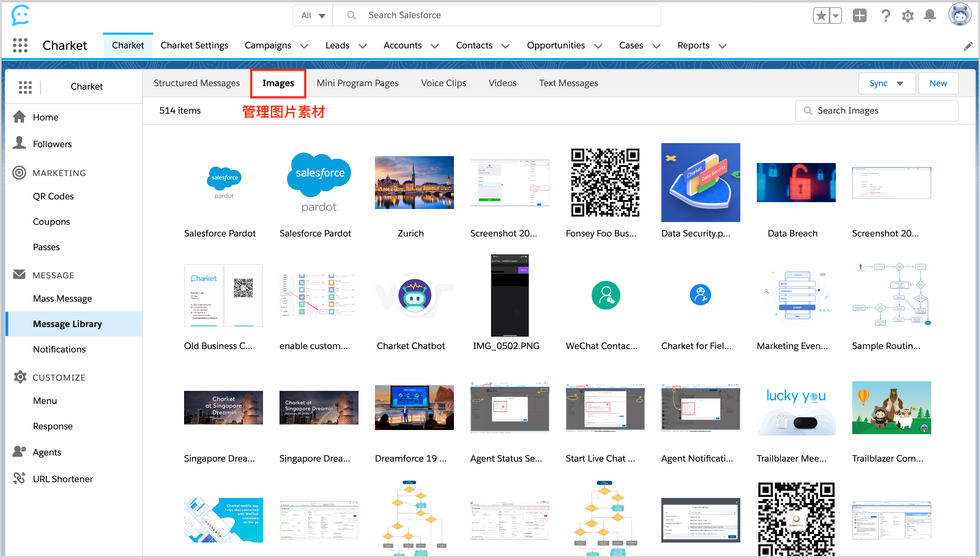Open the Favorites list dropdown arrow

[x=835, y=15]
